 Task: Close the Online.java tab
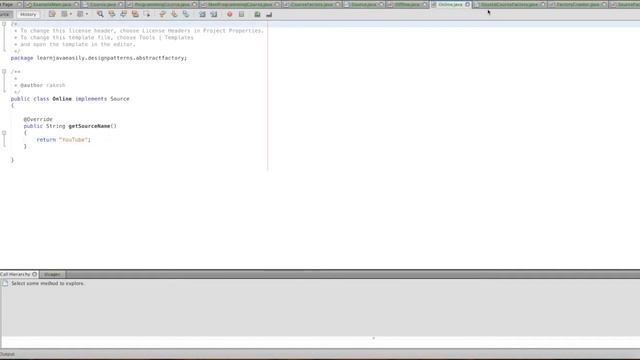pos(467,4)
